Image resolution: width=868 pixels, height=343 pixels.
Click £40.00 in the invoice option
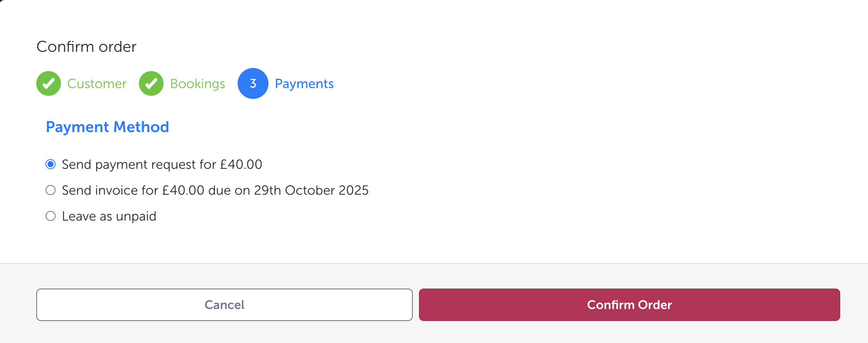[183, 190]
